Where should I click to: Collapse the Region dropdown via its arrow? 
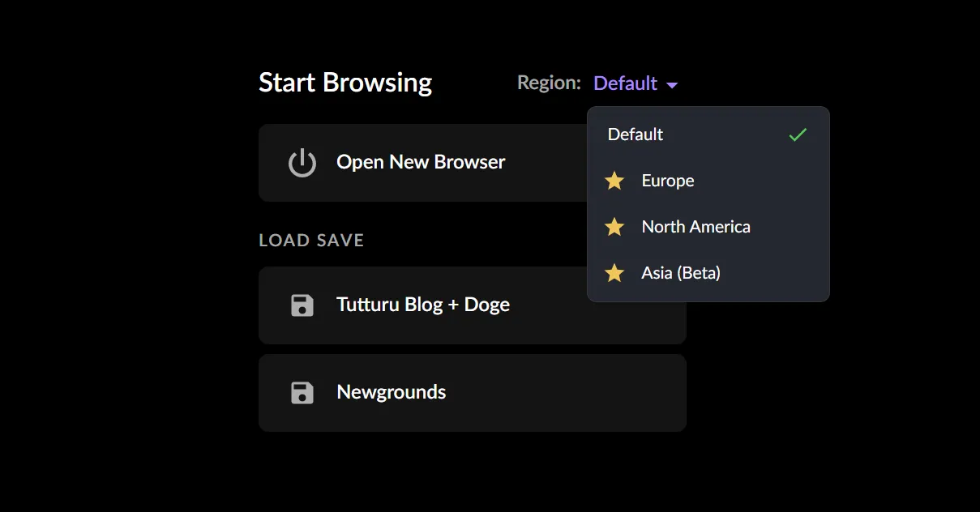pyautogui.click(x=672, y=85)
